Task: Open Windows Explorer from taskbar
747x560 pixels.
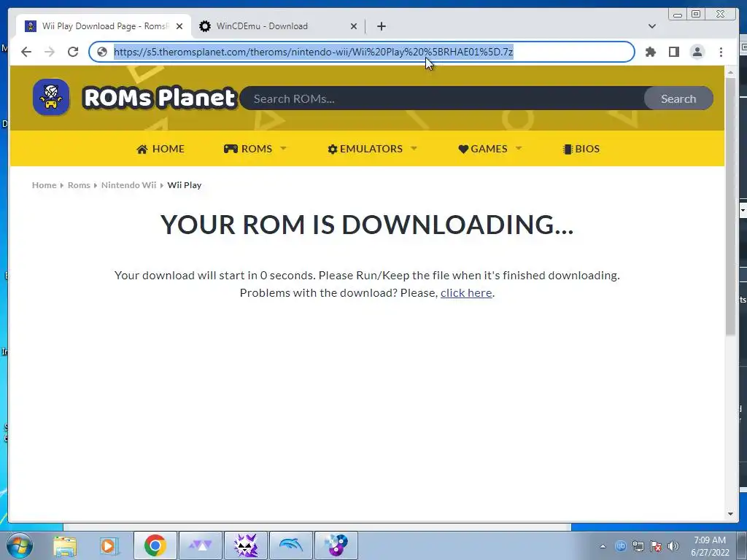Action: 65,546
